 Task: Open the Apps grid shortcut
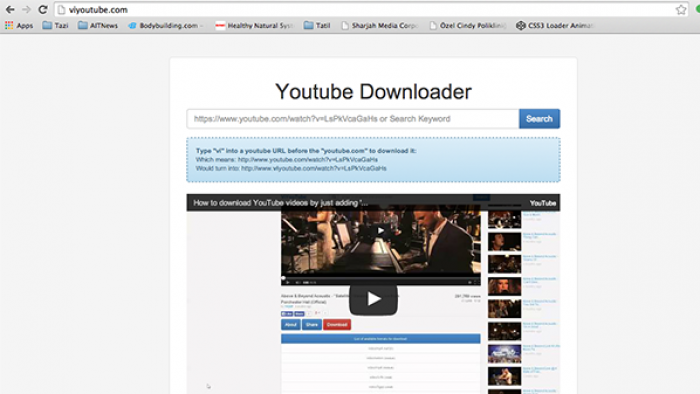coord(19,25)
